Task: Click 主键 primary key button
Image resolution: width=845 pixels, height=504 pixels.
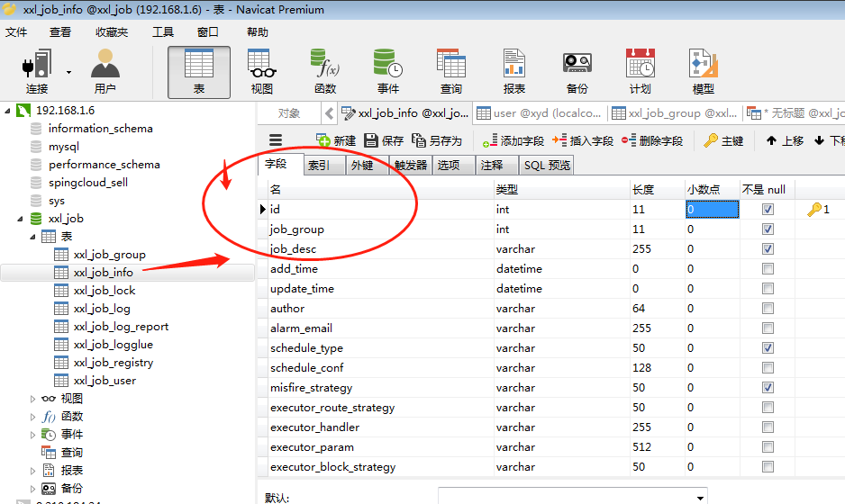Action: (723, 140)
